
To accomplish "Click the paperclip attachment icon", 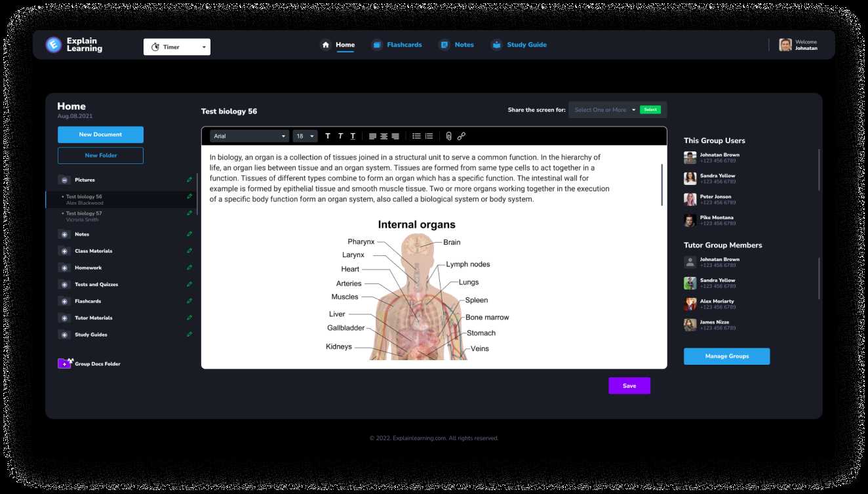I will [x=448, y=136].
